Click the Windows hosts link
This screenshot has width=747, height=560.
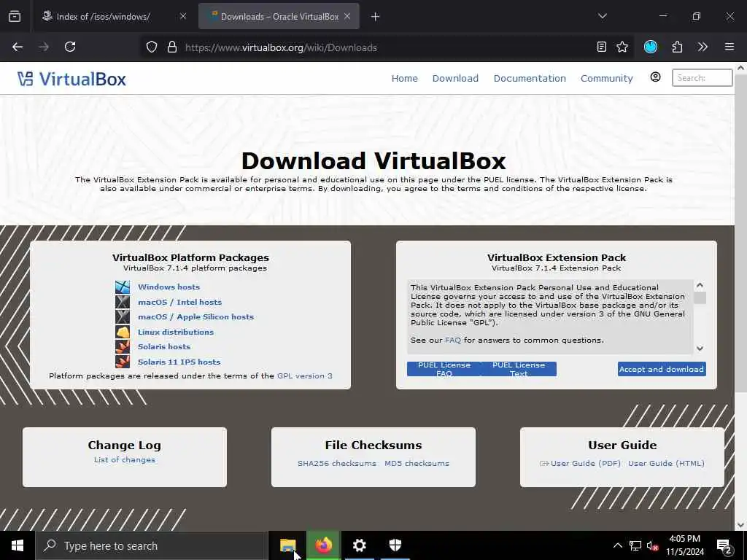click(169, 287)
